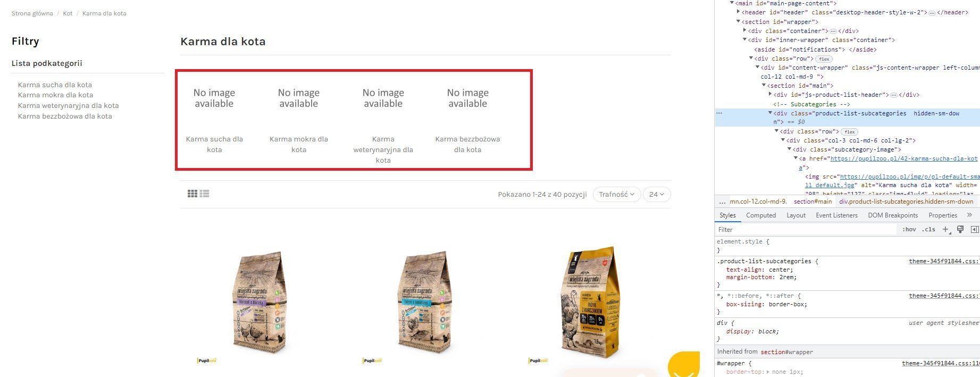Click the new style rule plus icon
980x377 pixels.
pos(946,229)
